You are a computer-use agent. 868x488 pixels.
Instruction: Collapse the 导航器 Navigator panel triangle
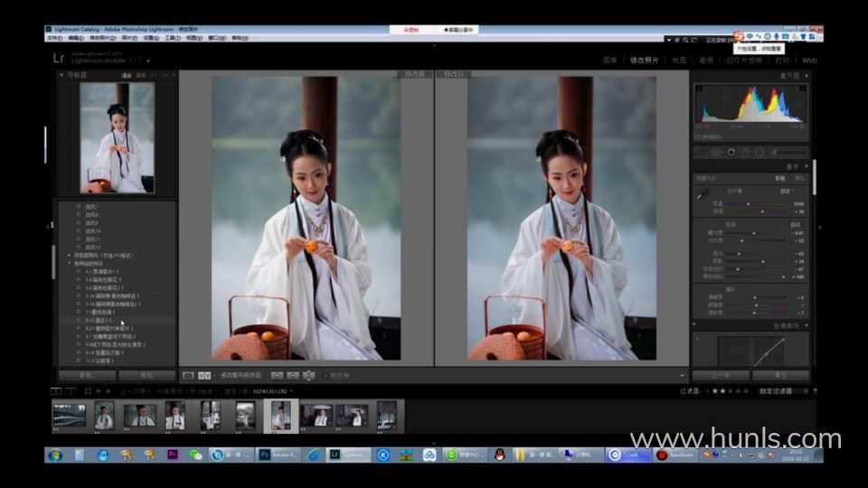click(61, 75)
